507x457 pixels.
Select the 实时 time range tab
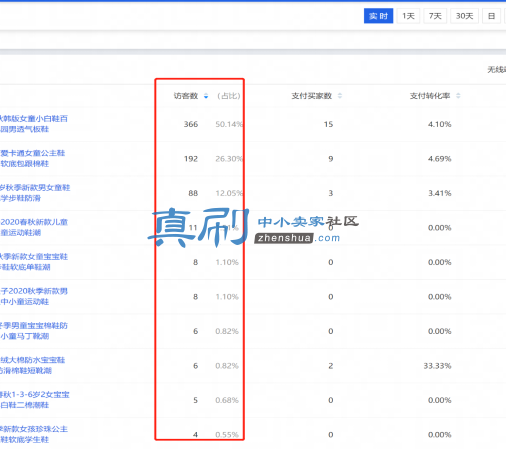378,16
